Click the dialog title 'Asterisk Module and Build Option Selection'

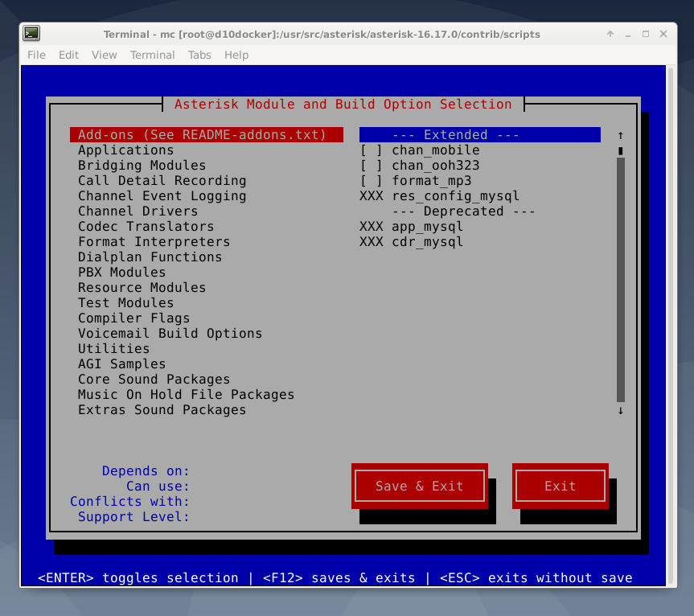pyautogui.click(x=343, y=105)
